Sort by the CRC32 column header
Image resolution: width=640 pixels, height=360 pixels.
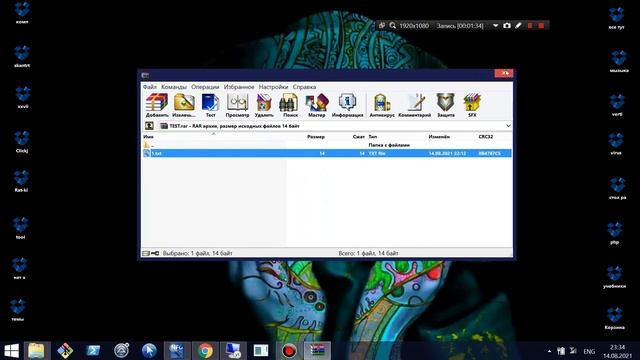pyautogui.click(x=486, y=137)
